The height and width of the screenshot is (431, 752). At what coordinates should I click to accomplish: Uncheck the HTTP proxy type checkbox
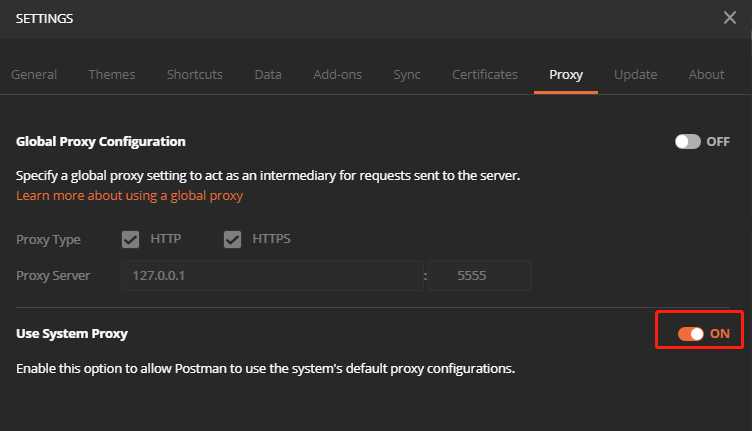point(130,239)
